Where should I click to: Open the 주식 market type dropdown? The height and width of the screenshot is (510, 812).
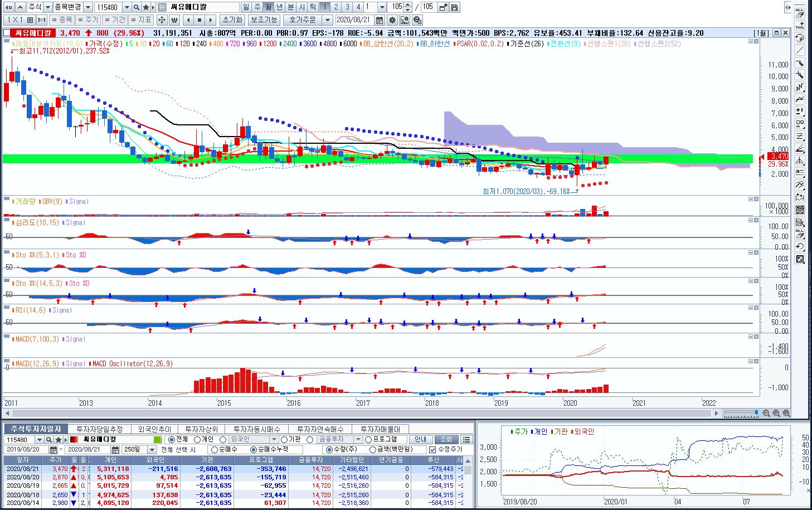pyautogui.click(x=48, y=7)
